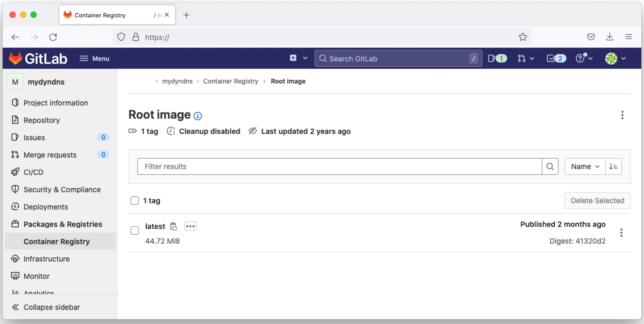Image resolution: width=644 pixels, height=324 pixels.
Task: Check the select-all 1 tag checkbox
Action: click(135, 201)
